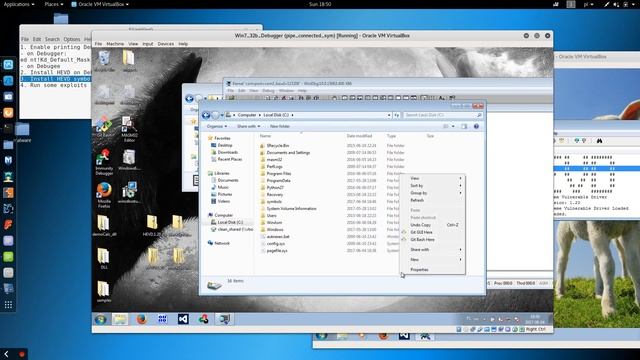Viewport: 640px width, 360px height.
Task: Click the Date modified column header
Action: coord(359,136)
